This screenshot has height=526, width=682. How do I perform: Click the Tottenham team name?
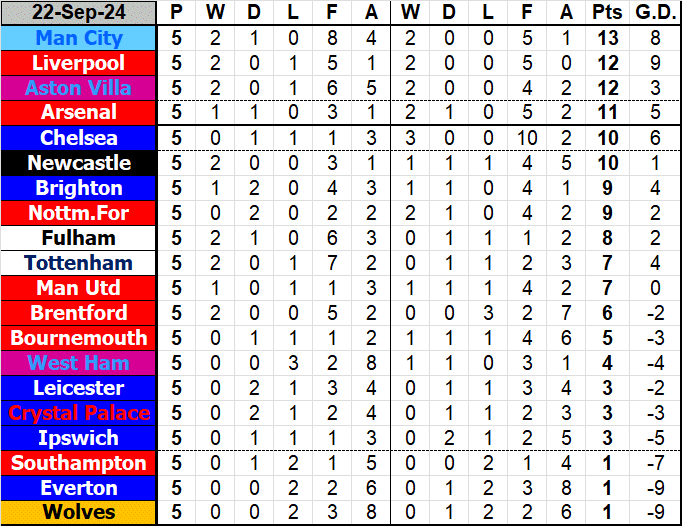(79, 263)
